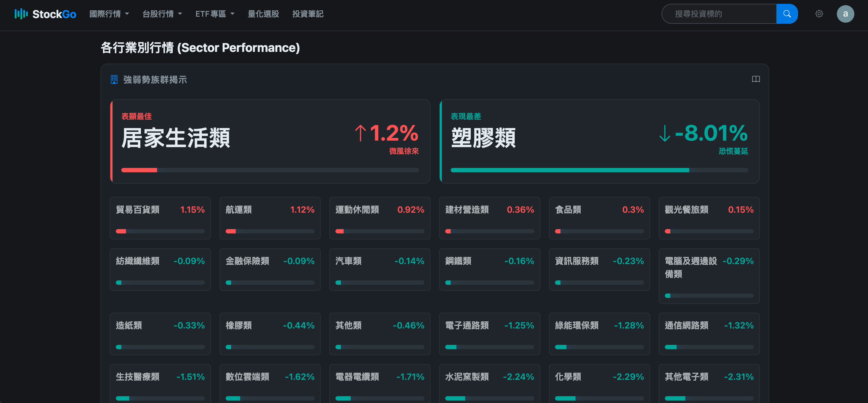Open the 金融保險類 sector card
Screen dimensions: 868x403
[270, 269]
